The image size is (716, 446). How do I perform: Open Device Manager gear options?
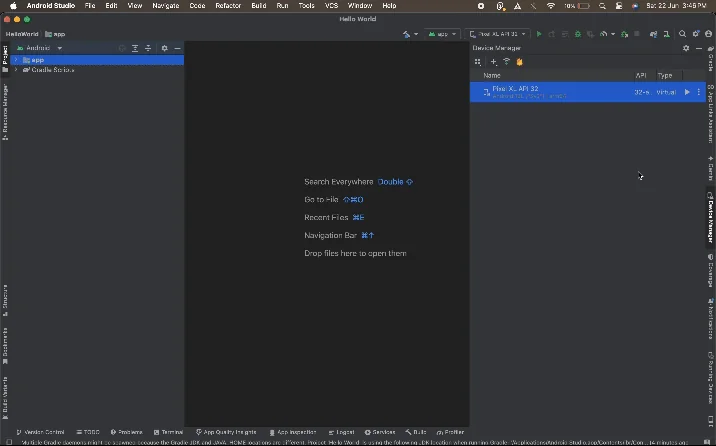tap(686, 48)
